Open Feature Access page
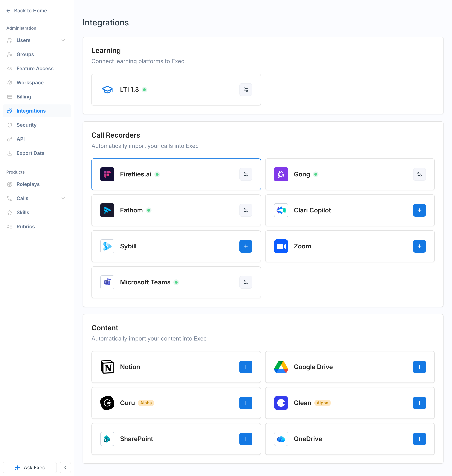Screen dimensions: 452x476 pos(37,69)
